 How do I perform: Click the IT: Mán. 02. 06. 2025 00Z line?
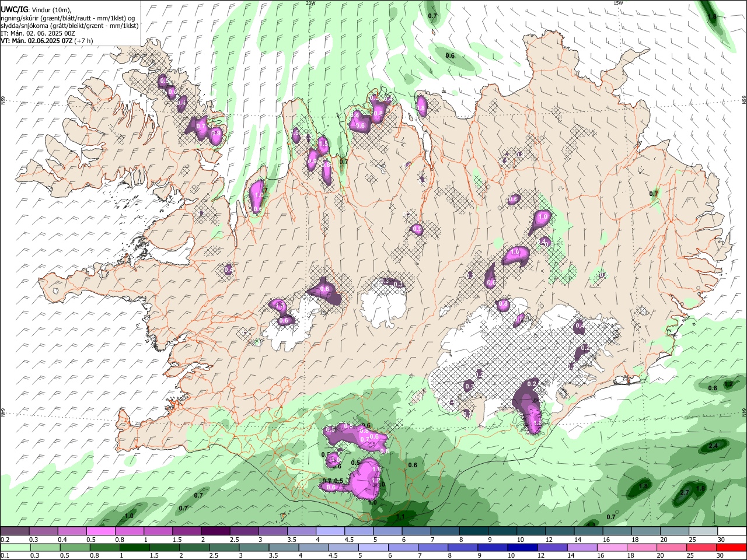pyautogui.click(x=39, y=33)
